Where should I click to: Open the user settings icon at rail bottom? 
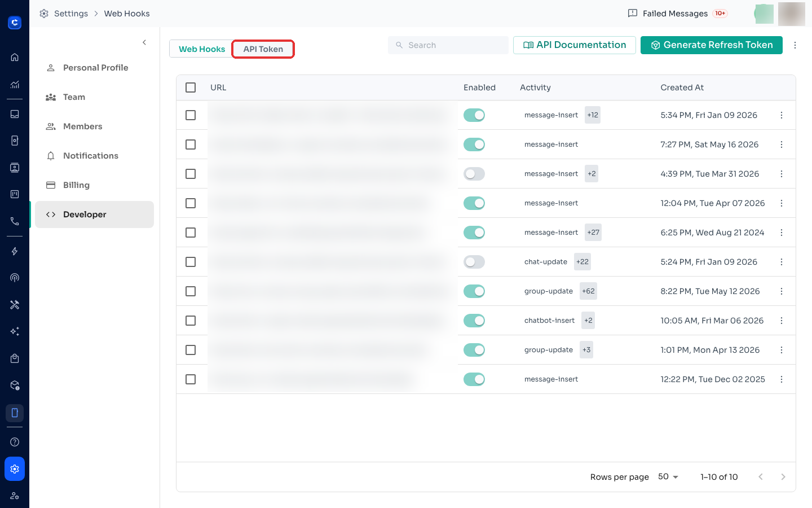click(x=15, y=496)
